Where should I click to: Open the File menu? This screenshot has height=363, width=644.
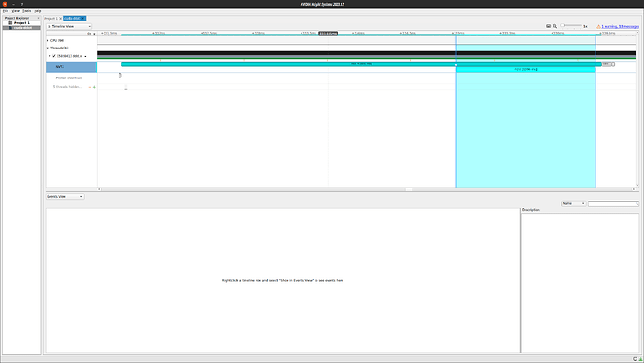pos(6,11)
